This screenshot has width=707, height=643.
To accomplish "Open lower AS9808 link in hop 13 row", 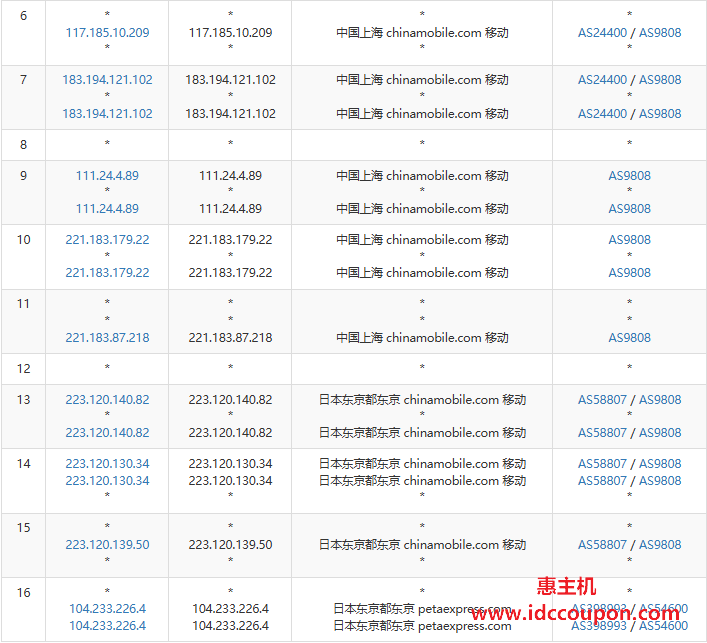I will coord(660,432).
